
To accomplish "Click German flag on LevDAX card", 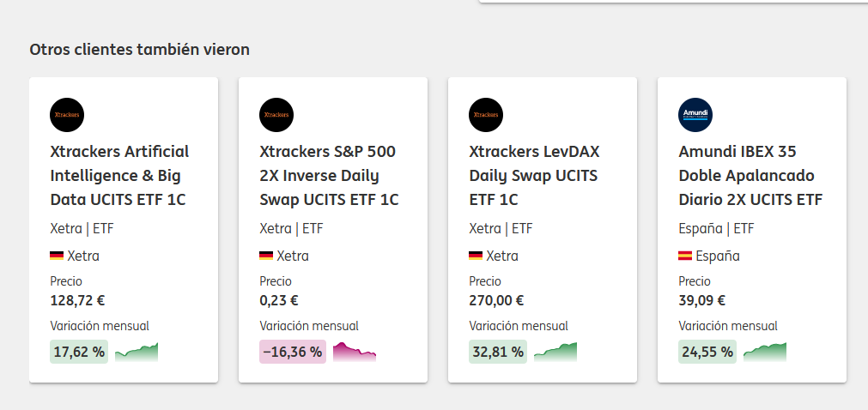I will pos(476,256).
